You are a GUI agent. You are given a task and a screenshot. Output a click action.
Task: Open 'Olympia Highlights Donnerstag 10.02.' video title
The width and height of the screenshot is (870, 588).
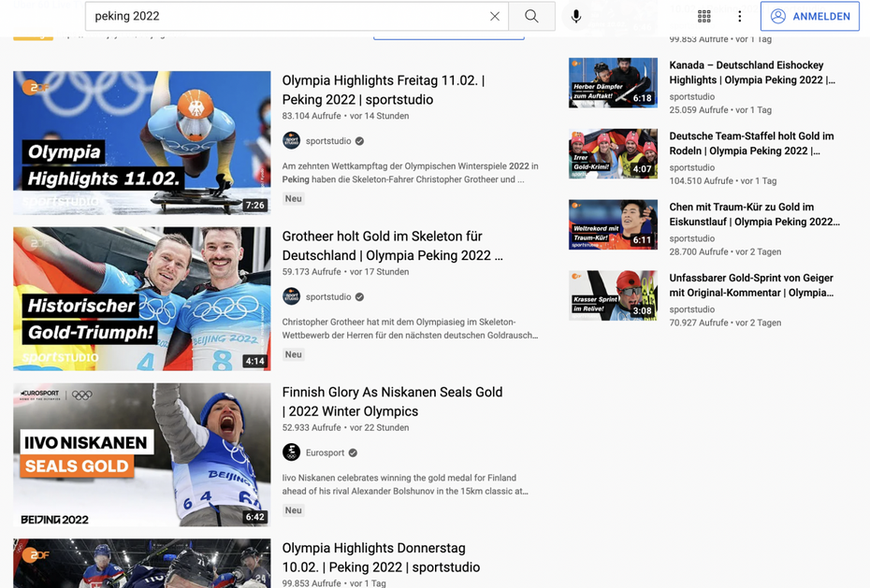tap(381, 557)
